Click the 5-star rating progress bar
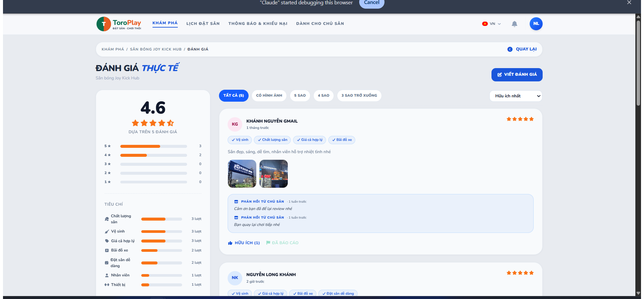Screen dimensions: 644x299 point(154,146)
